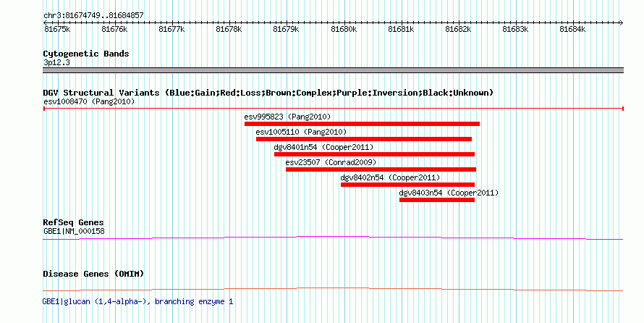Open the GBE1|NM_000158 gene label
Viewport: 644px width, 323px height.
click(74, 231)
